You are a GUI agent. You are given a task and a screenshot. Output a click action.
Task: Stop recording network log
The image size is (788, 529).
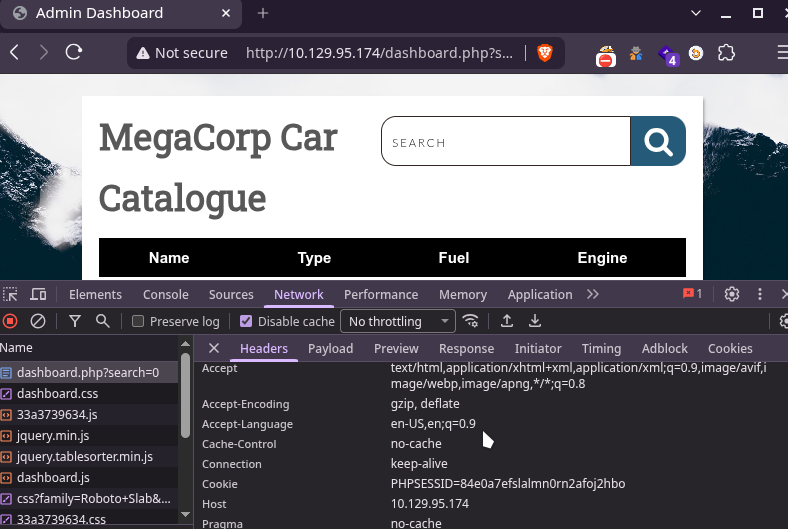point(10,321)
